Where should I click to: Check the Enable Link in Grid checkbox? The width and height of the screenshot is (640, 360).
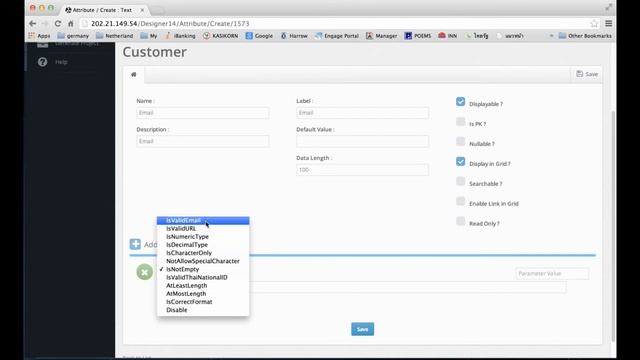460,201
